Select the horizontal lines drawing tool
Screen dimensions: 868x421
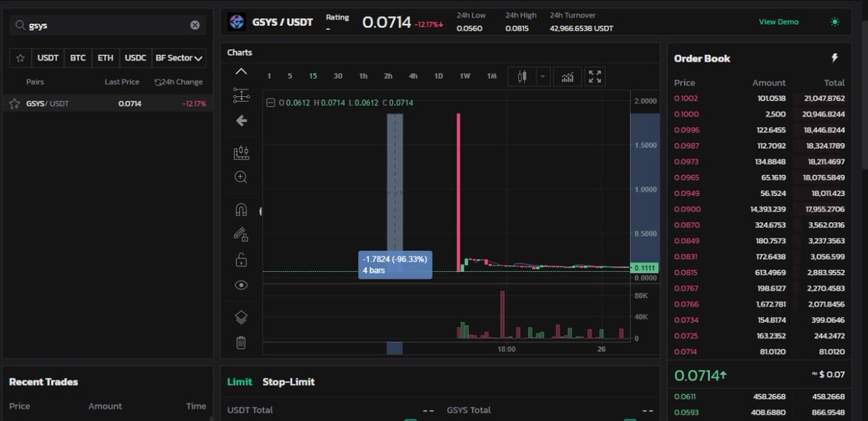242,95
